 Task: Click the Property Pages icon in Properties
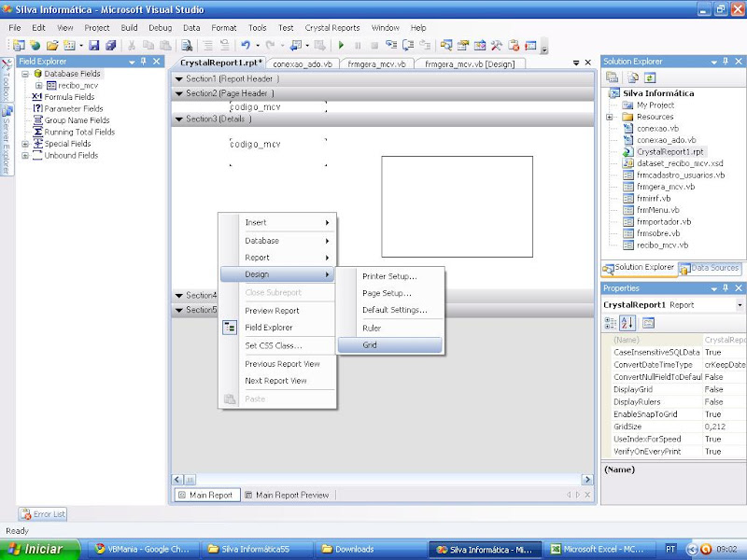(648, 323)
